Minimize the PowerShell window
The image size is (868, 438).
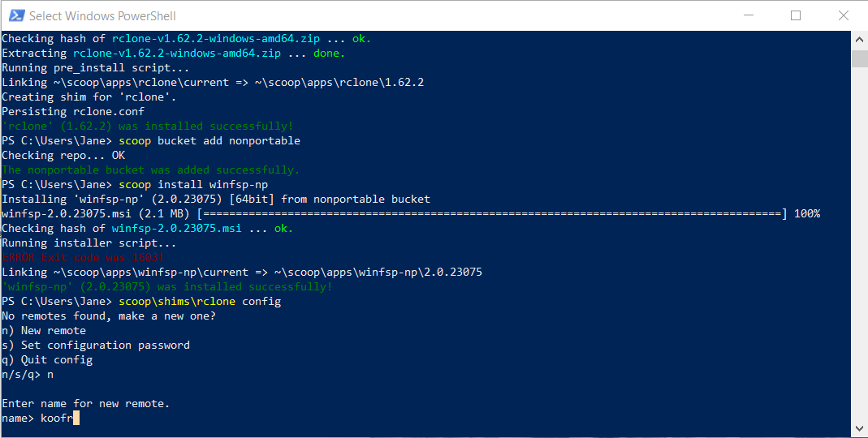[x=749, y=15]
